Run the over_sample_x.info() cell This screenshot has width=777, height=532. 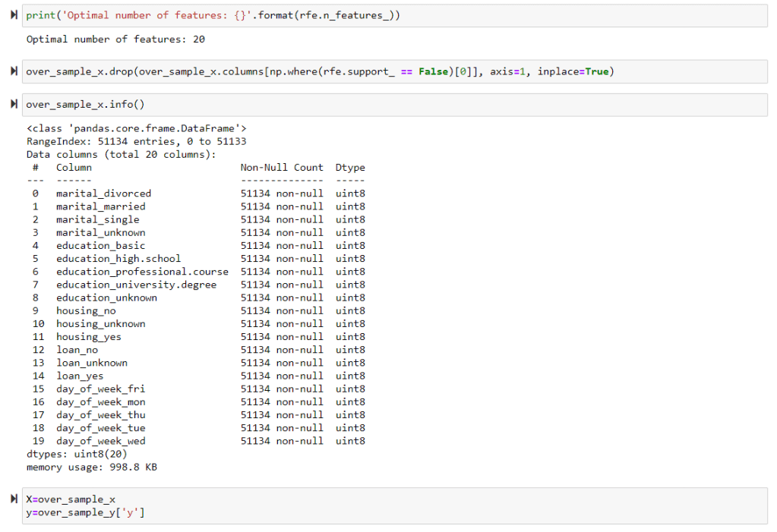pos(14,105)
